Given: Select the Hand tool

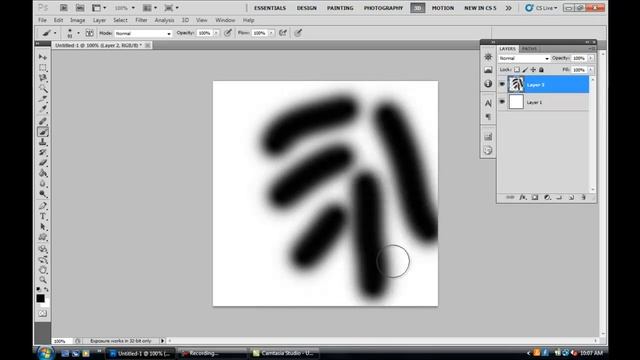Looking at the screenshot, I should [x=42, y=270].
